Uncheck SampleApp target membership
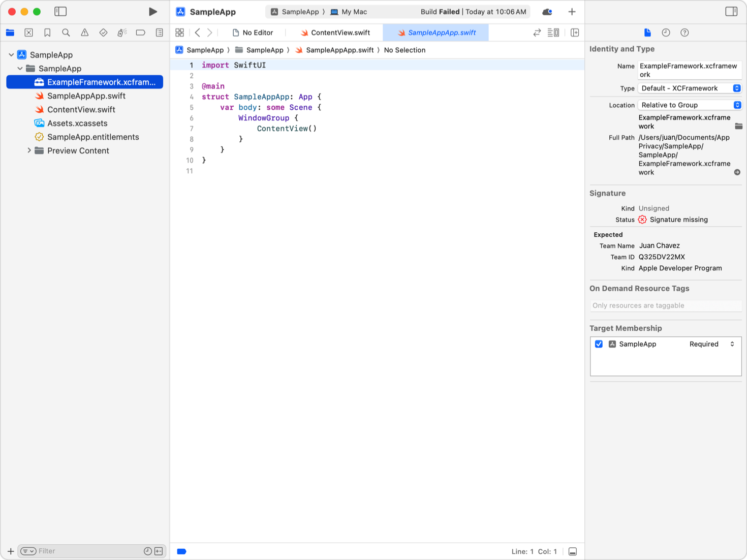The height and width of the screenshot is (560, 747). tap(599, 344)
